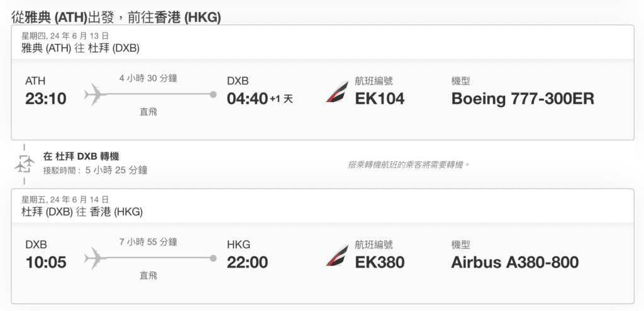The image size is (644, 311).
Task: Click the Emirates logo beside EK380
Action: tap(338, 256)
